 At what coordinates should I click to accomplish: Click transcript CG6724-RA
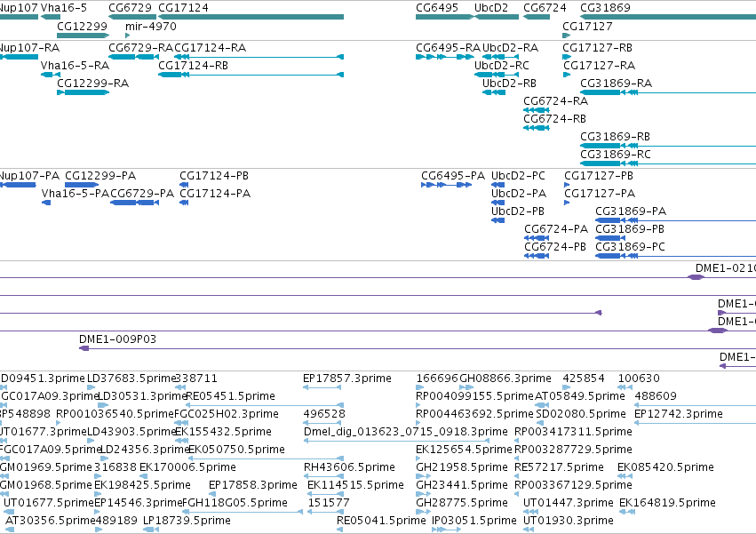click(537, 110)
